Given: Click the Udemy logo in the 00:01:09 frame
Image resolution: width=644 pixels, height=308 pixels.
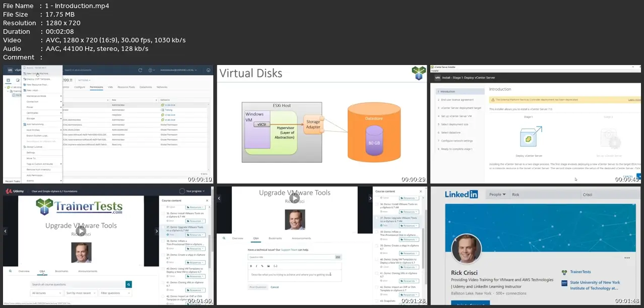Looking at the screenshot, I should tap(14, 191).
